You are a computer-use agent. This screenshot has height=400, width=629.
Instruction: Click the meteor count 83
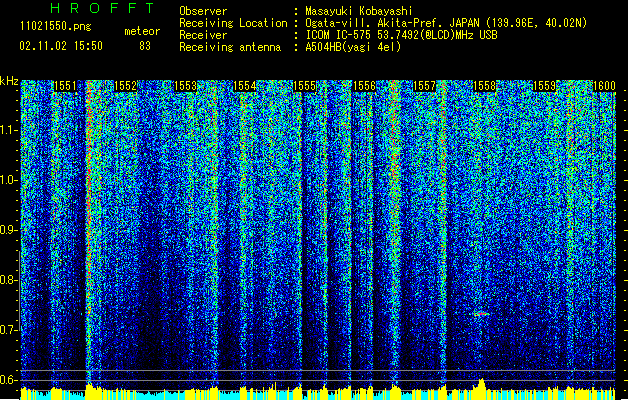point(145,46)
